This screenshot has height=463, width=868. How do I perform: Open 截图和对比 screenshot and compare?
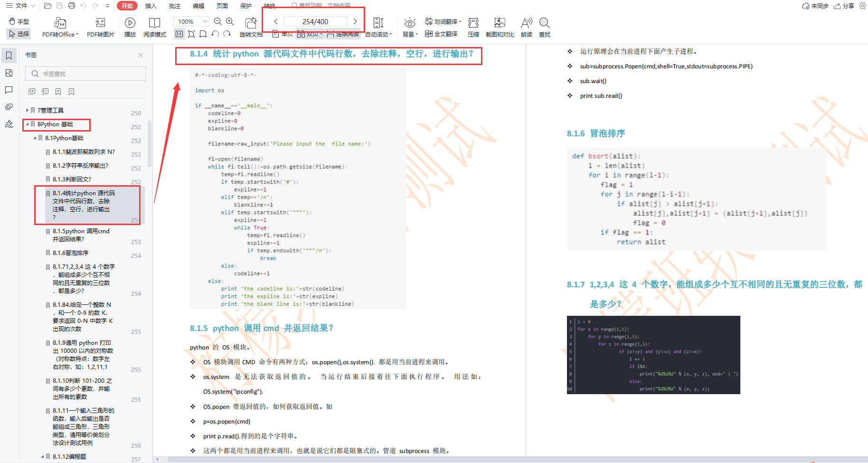(x=500, y=27)
